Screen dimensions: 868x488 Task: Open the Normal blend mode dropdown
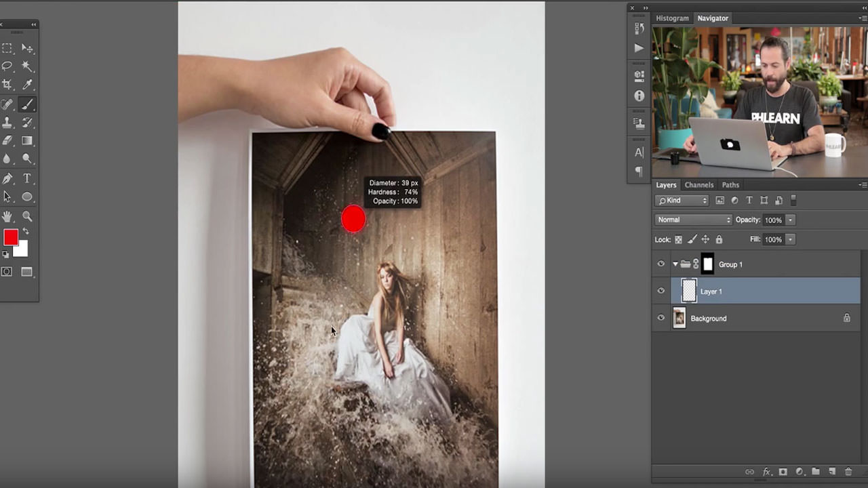(x=694, y=220)
